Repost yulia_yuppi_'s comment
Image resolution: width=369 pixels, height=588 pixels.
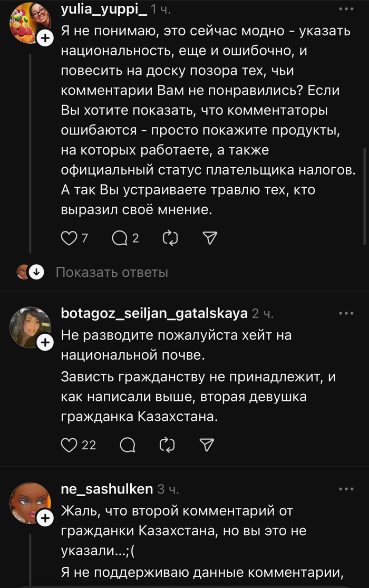171,238
